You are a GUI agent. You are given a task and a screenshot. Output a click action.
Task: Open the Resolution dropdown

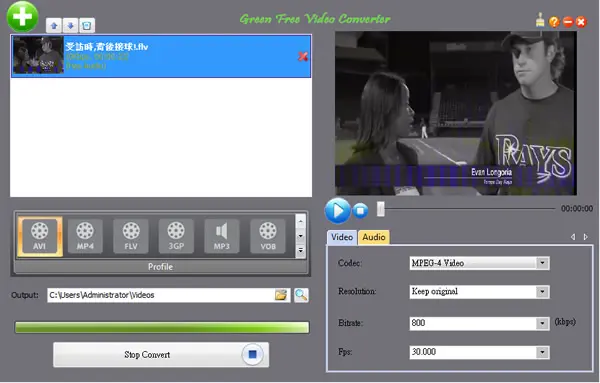click(x=542, y=292)
